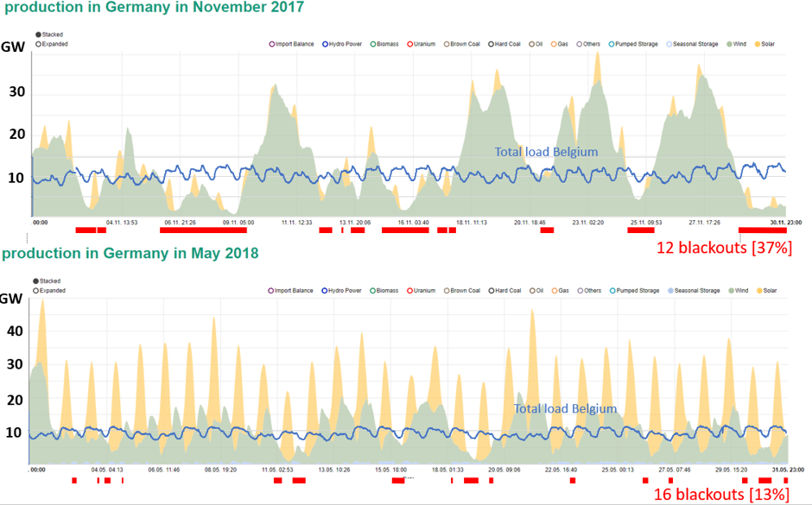Click the '30.11. 23:00' x-axis label
This screenshot has height=505, width=812.
[x=785, y=223]
